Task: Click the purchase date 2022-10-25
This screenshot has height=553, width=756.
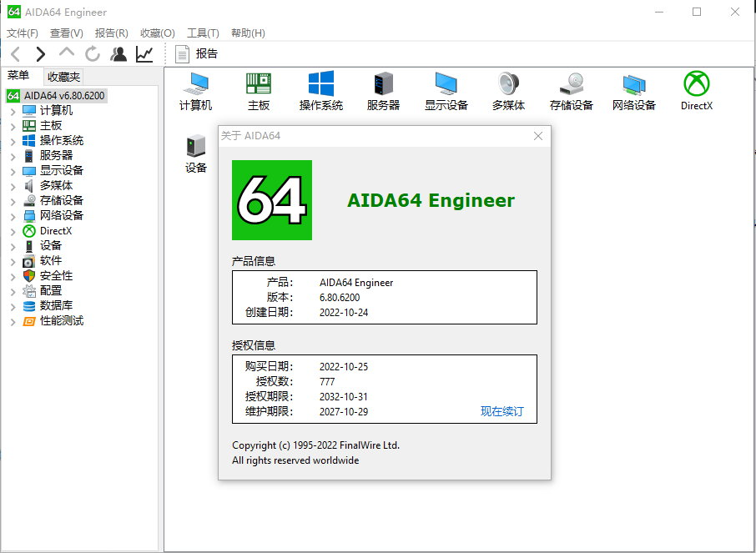Action: (343, 367)
